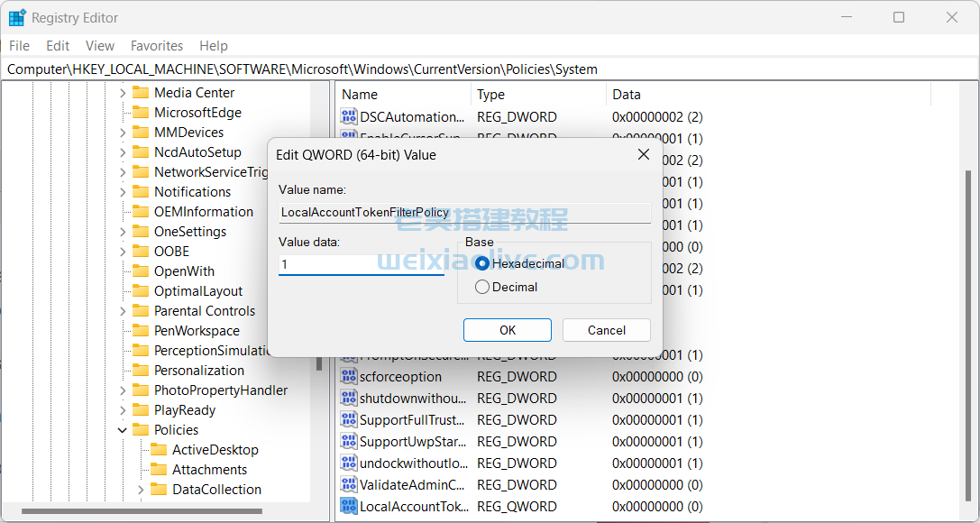Dismiss the dialog with Cancel
This screenshot has height=523, width=980.
606,330
